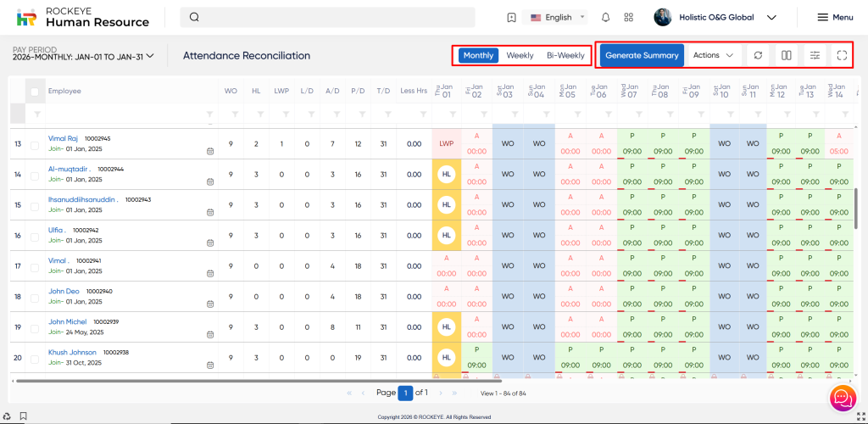Open the John Michel employee link

click(x=68, y=322)
